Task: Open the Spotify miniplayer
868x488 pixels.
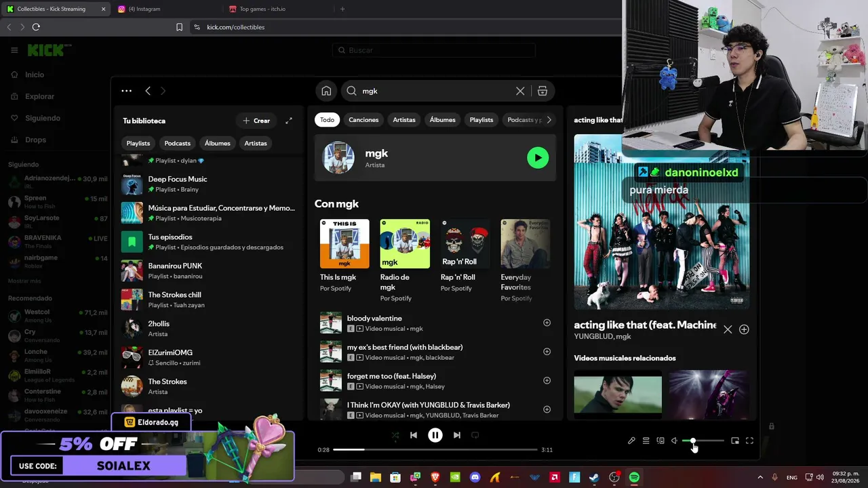Action: pos(735,441)
